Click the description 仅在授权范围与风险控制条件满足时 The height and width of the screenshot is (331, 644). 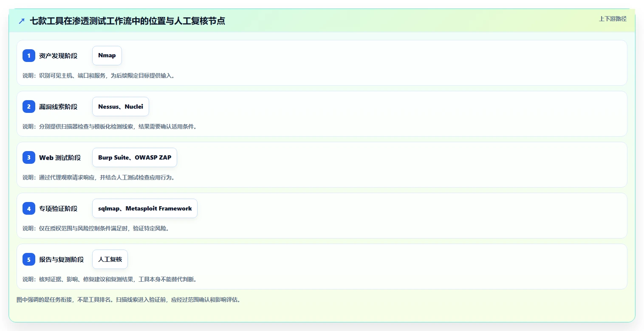pyautogui.click(x=84, y=228)
